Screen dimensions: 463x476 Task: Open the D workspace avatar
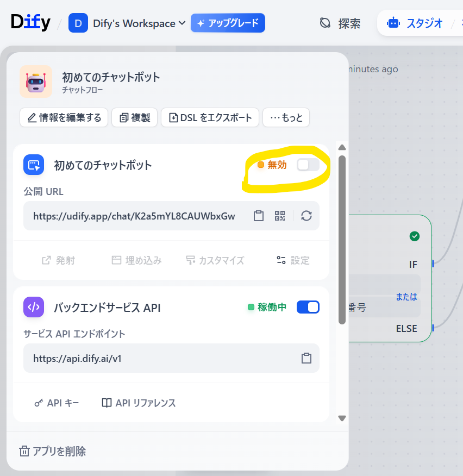click(x=78, y=23)
